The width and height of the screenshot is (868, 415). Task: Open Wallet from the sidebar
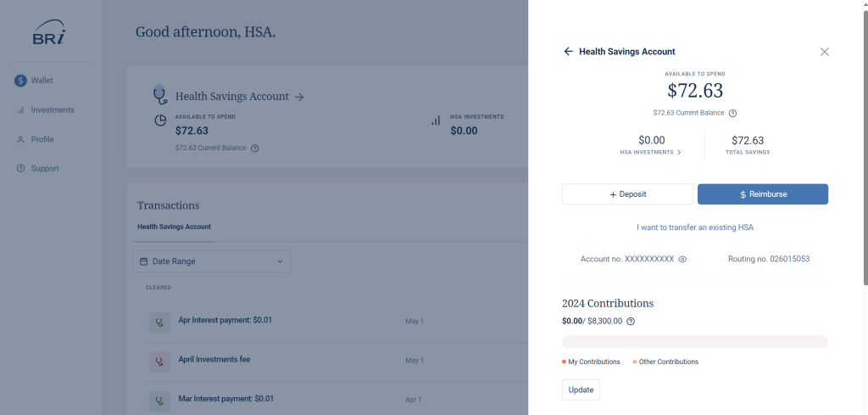[x=34, y=81]
